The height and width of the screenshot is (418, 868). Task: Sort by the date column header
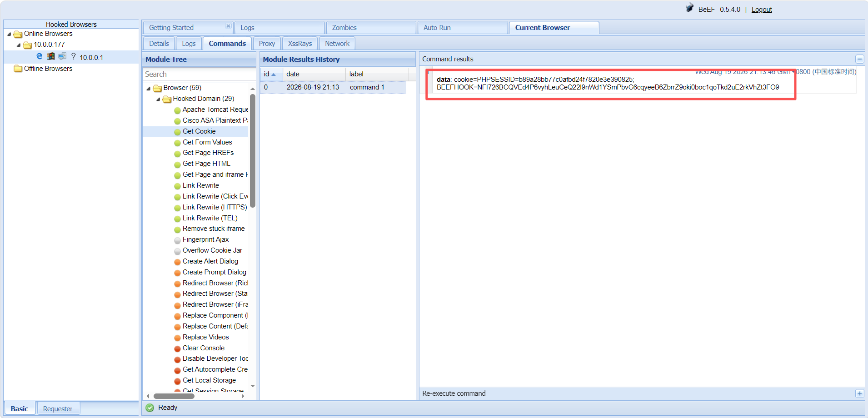[314, 74]
